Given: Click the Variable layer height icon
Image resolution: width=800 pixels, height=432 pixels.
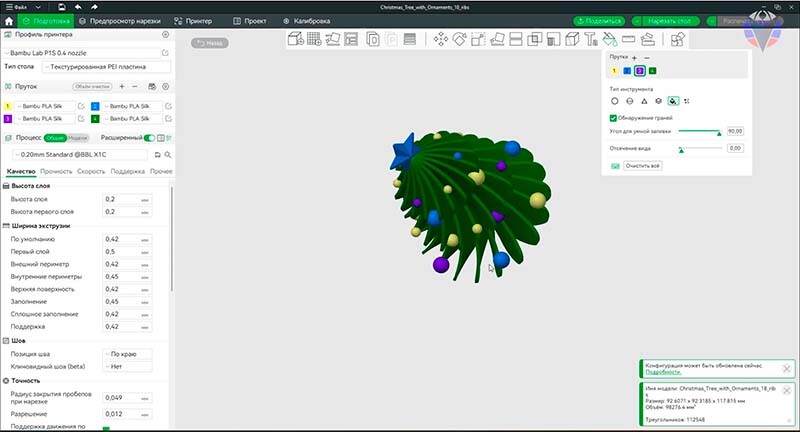Looking at the screenshot, I should 409,39.
